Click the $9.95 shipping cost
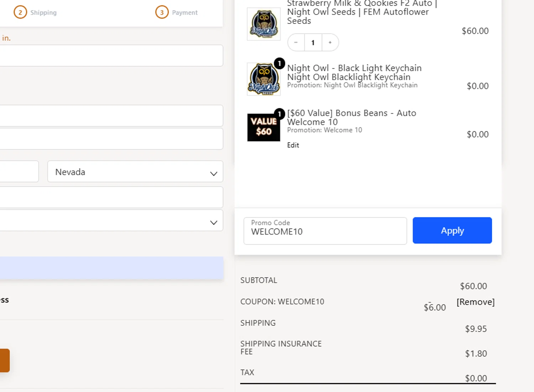The image size is (534, 392). (476, 329)
